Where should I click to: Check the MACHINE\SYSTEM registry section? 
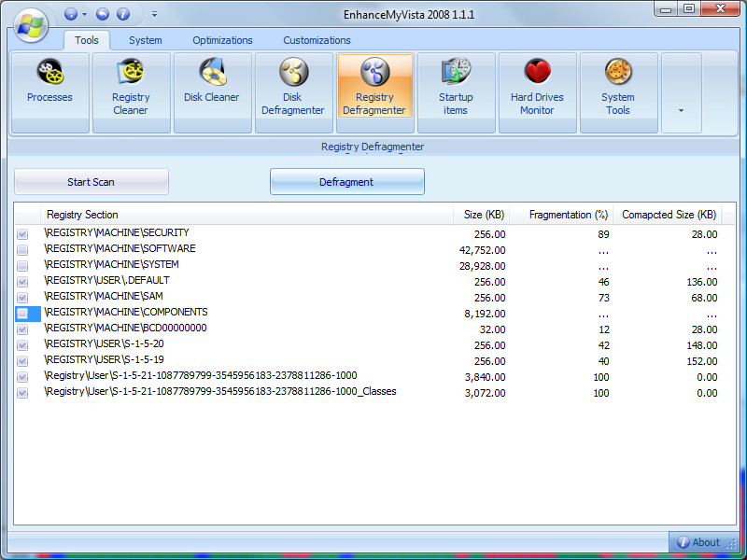pos(22,266)
